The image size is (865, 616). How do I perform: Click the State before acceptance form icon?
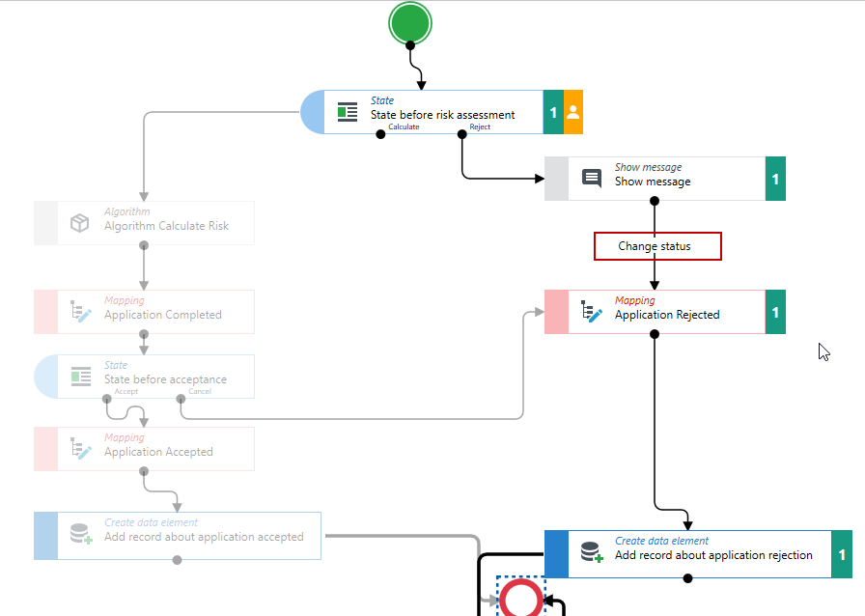tap(81, 377)
